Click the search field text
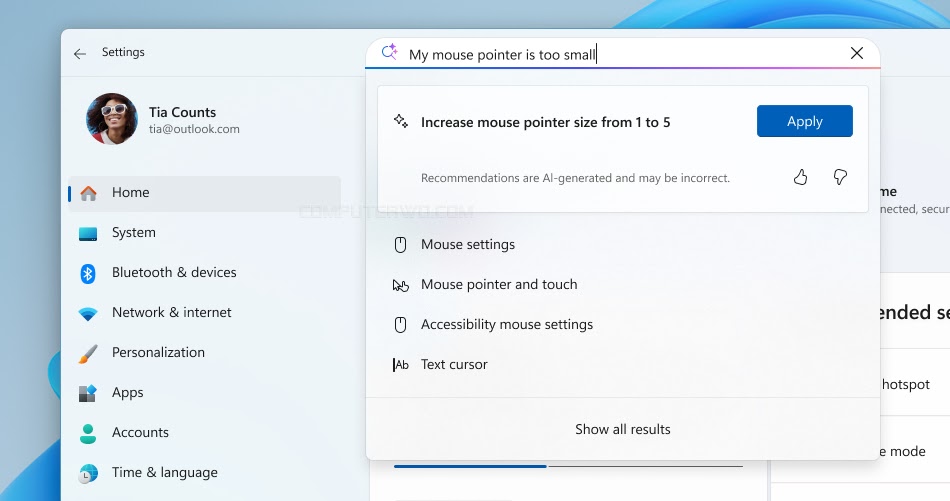Viewport: 950px width, 501px height. tap(502, 55)
